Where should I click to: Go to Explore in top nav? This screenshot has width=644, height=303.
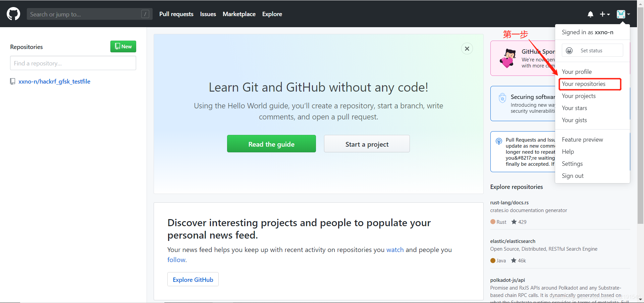tap(272, 14)
